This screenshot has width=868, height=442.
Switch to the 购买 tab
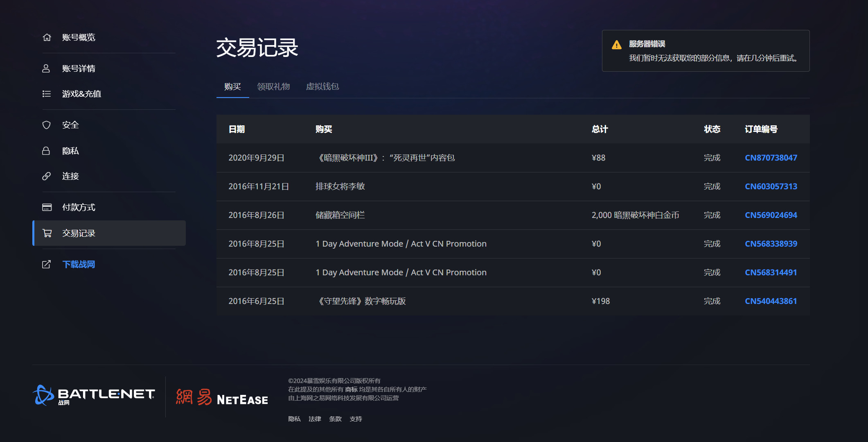(232, 86)
